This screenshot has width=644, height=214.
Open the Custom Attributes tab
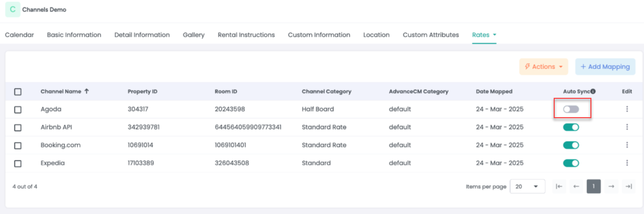[431, 35]
